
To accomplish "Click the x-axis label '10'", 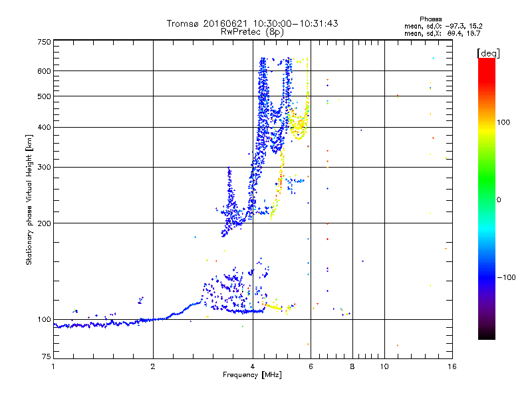I will [384, 366].
